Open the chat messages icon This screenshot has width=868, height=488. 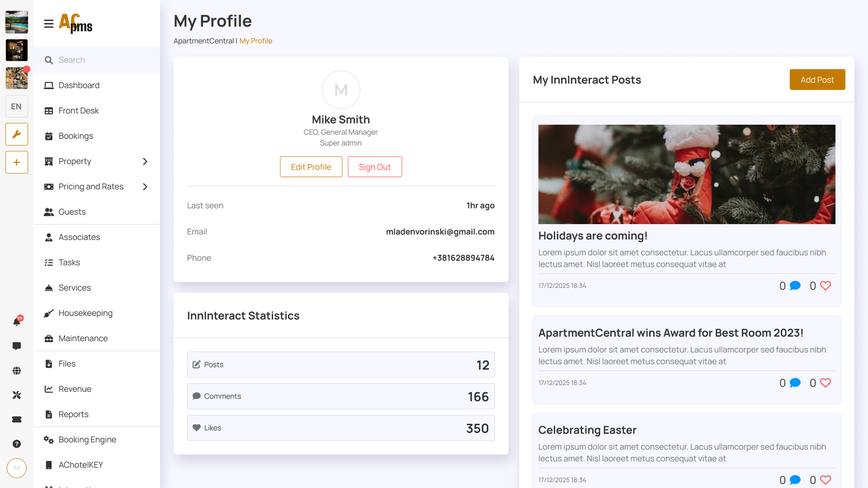coord(17,346)
